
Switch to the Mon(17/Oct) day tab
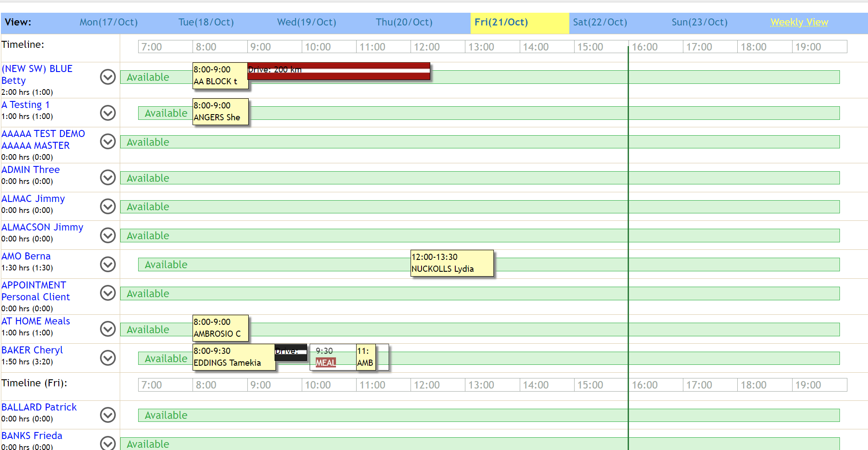tap(108, 22)
